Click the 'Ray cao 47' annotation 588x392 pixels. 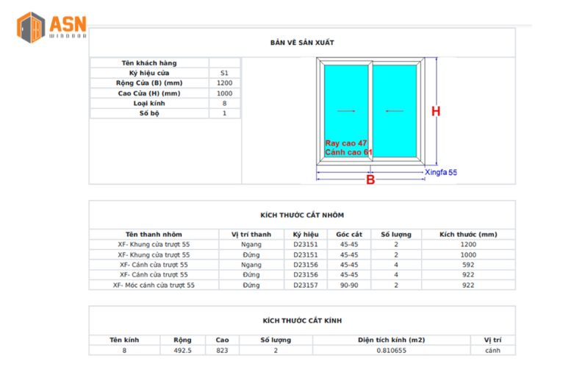tap(345, 143)
